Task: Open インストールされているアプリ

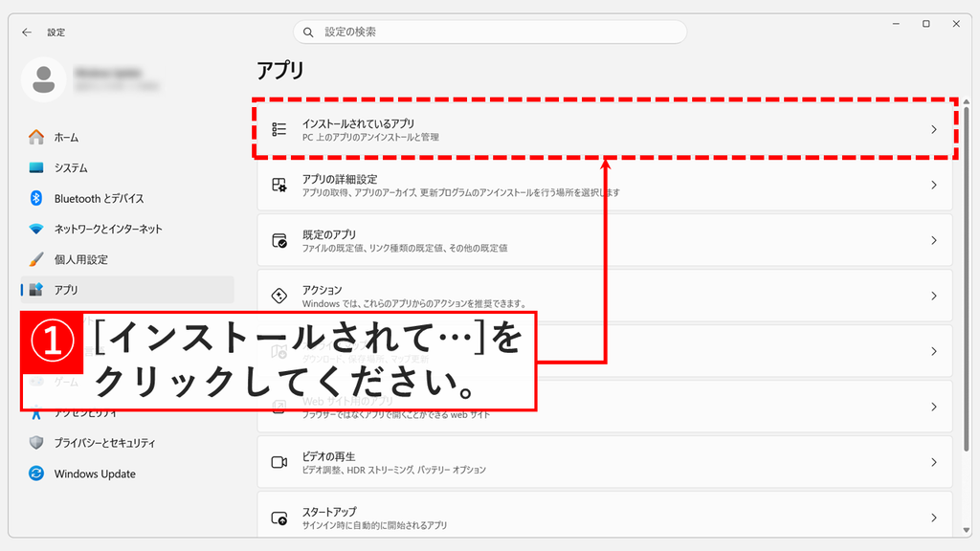Action: coord(605,129)
